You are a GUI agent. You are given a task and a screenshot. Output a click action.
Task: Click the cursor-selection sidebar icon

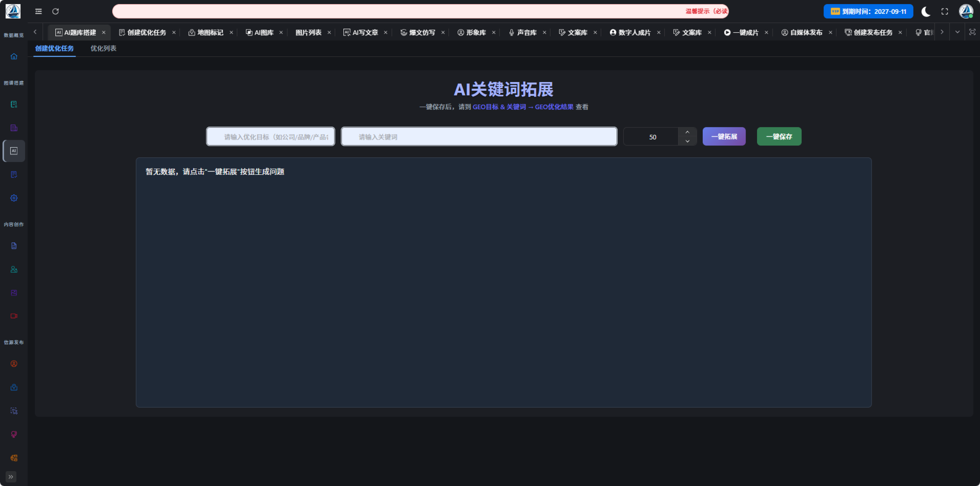pos(14,411)
